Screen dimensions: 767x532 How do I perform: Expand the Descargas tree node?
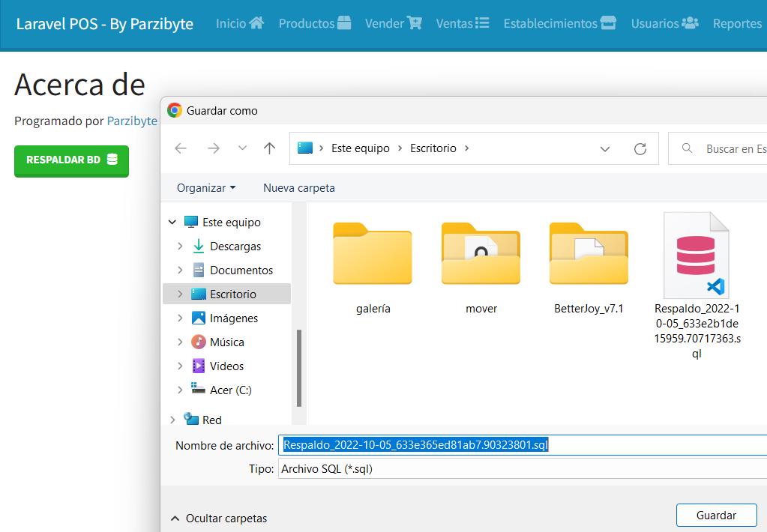click(180, 246)
